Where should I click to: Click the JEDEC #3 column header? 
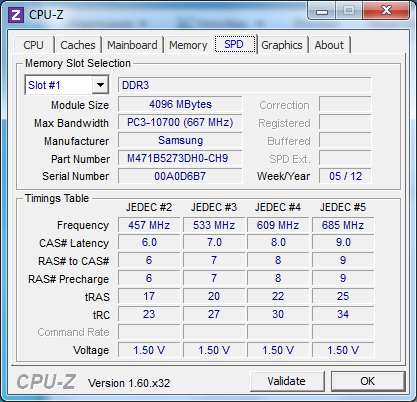point(214,207)
